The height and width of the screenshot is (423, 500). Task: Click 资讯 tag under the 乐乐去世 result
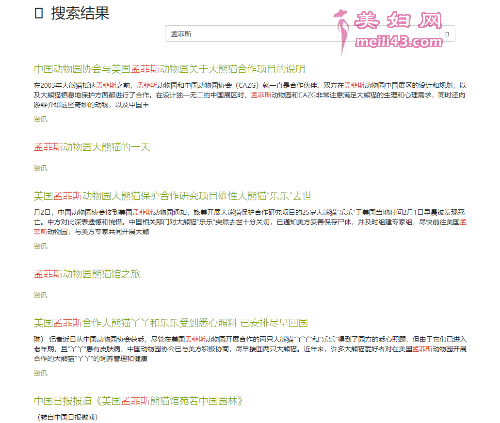(x=40, y=246)
